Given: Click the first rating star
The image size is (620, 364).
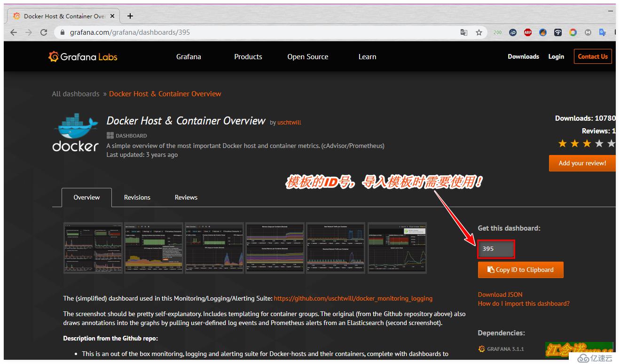Looking at the screenshot, I should (562, 143).
